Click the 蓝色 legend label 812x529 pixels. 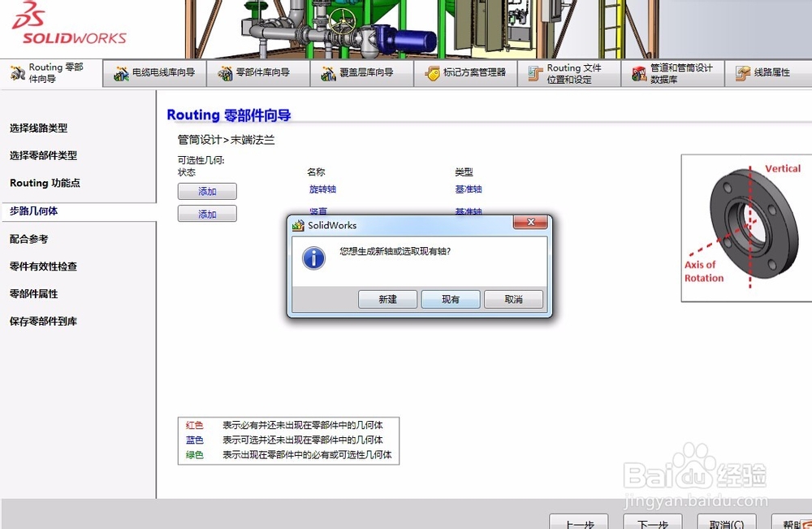pyautogui.click(x=195, y=440)
